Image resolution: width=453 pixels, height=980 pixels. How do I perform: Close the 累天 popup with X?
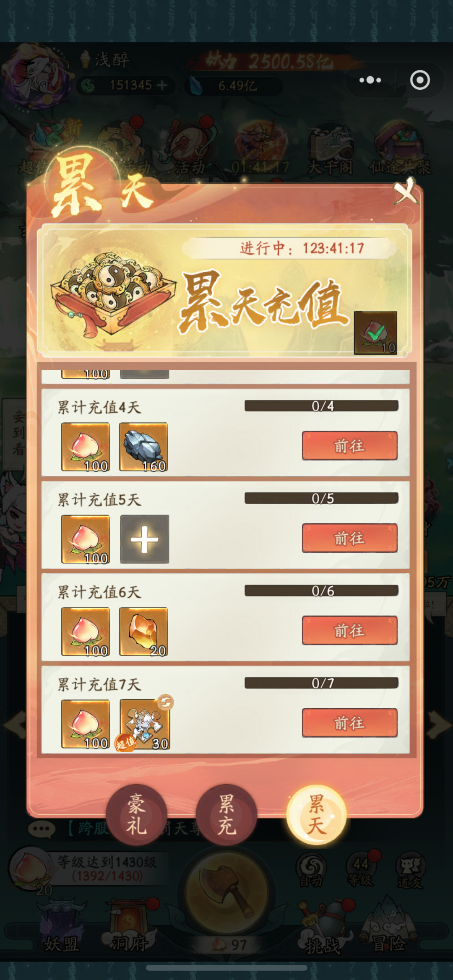[x=406, y=191]
